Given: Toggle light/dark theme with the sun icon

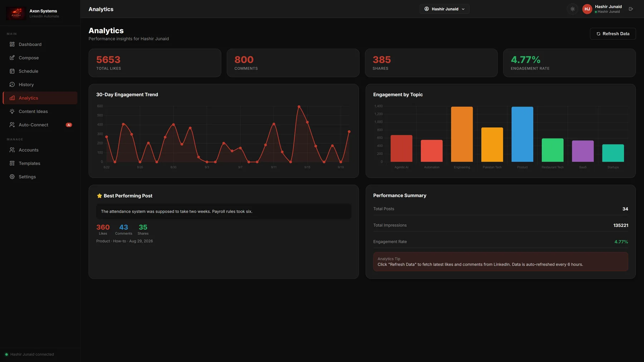Looking at the screenshot, I should (573, 9).
